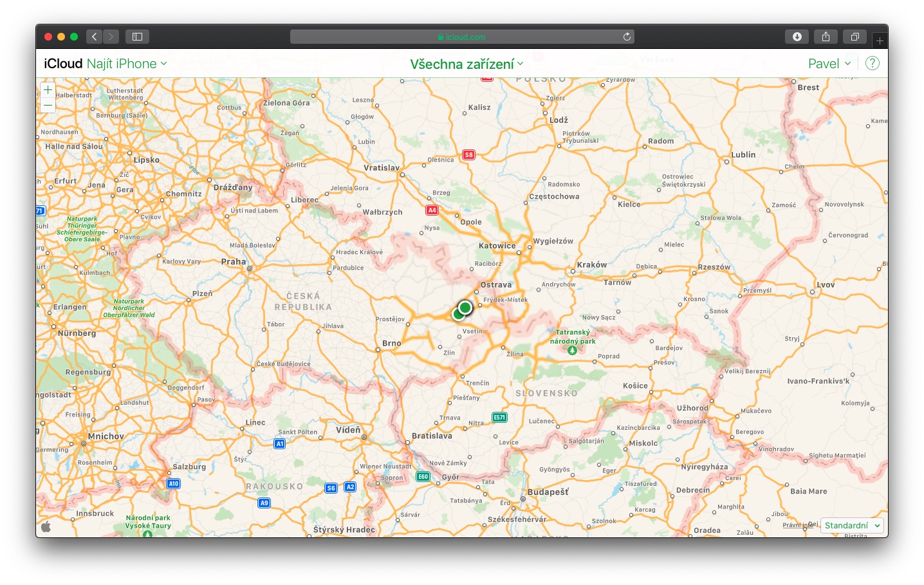The image size is (924, 585).
Task: Click the Praha city label
Action: [234, 261]
